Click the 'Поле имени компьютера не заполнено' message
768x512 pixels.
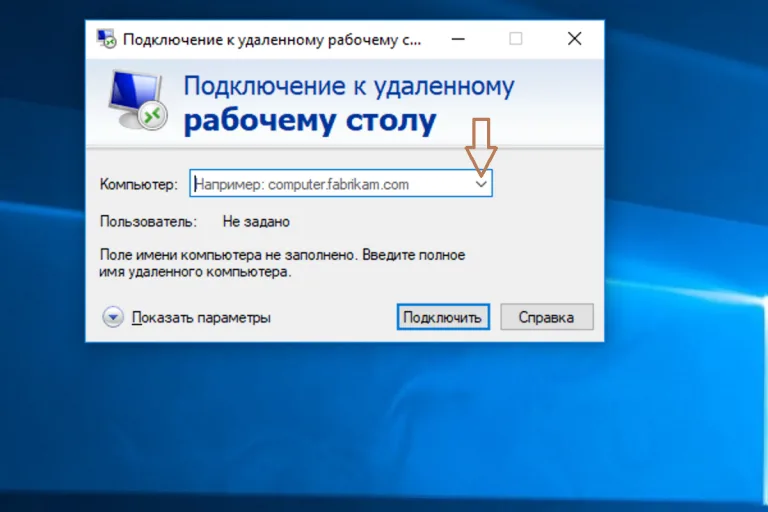point(282,263)
